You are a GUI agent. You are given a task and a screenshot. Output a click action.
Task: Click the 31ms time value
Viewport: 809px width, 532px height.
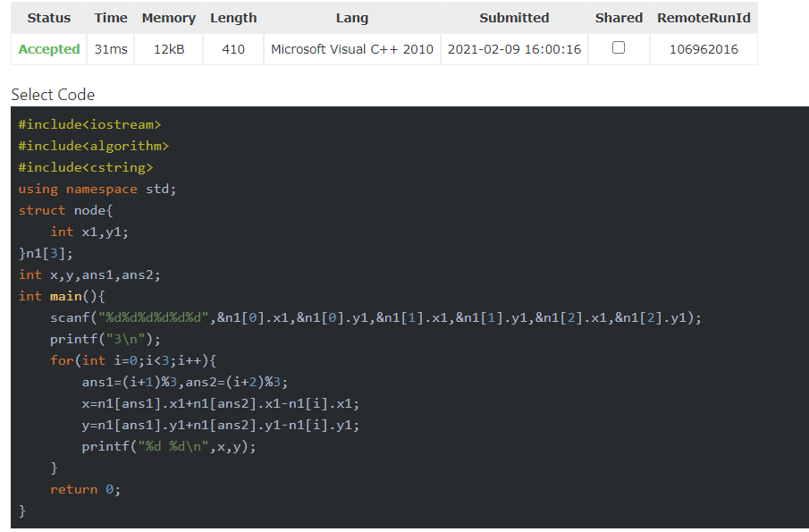[x=111, y=49]
